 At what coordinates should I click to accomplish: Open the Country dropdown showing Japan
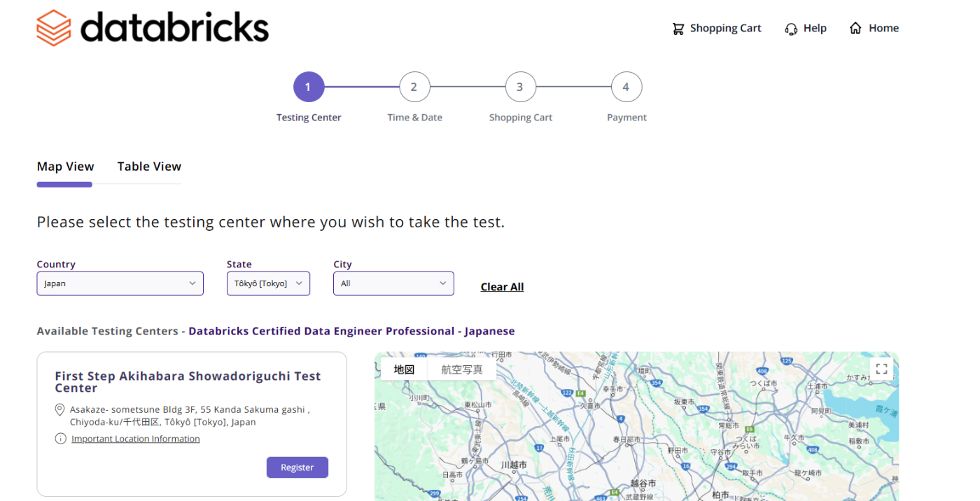[120, 283]
